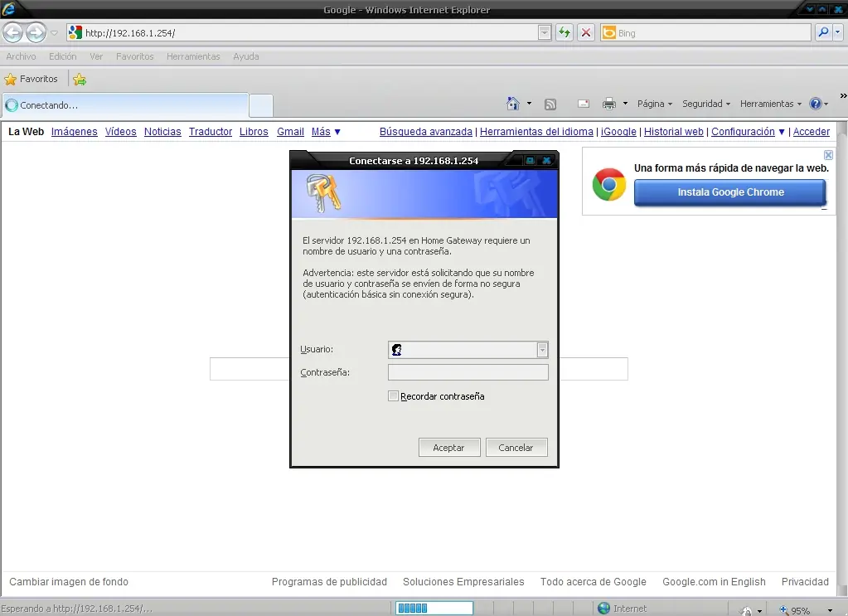Open the Imágenes link
This screenshot has width=848, height=616.
point(74,132)
